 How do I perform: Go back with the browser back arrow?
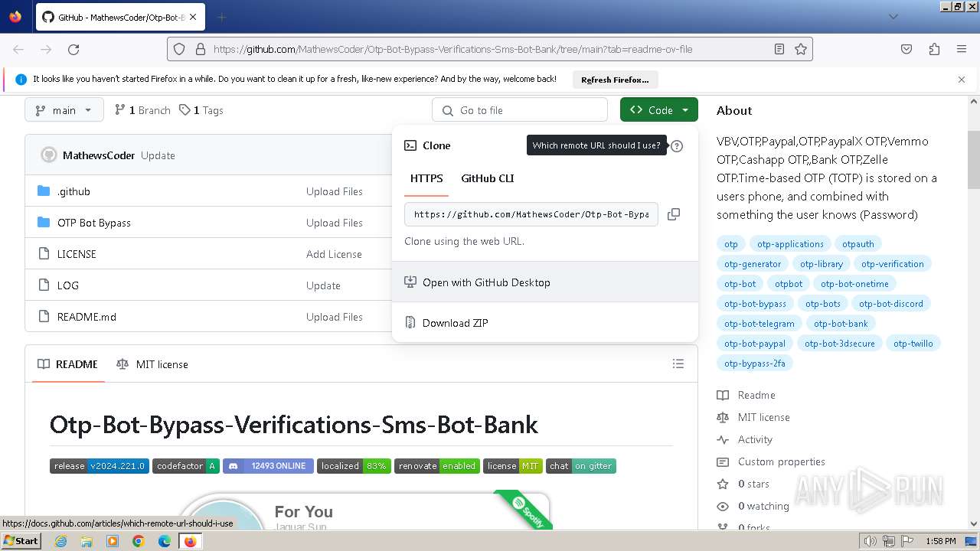click(18, 49)
